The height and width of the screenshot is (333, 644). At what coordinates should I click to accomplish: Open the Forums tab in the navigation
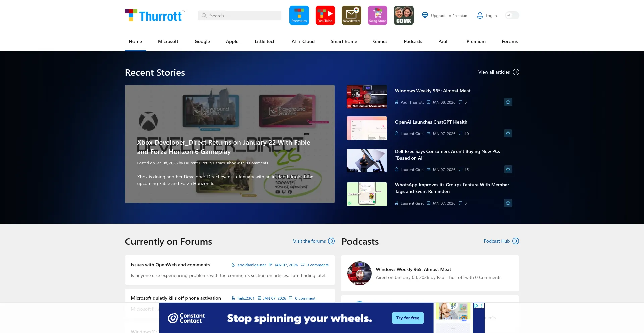[509, 41]
